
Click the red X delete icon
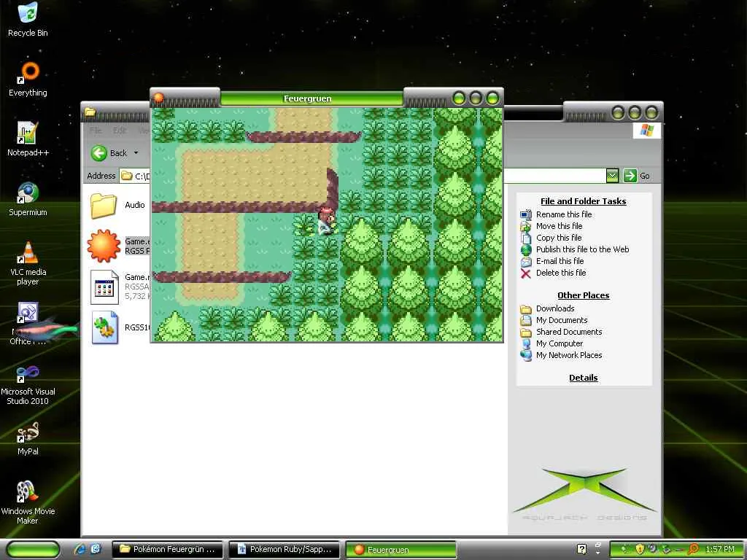click(525, 273)
